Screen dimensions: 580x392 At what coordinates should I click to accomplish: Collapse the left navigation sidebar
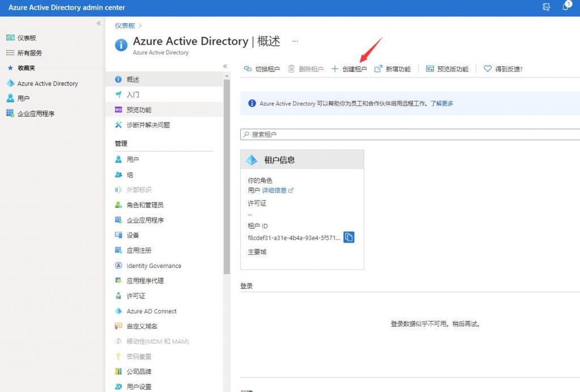click(x=99, y=23)
